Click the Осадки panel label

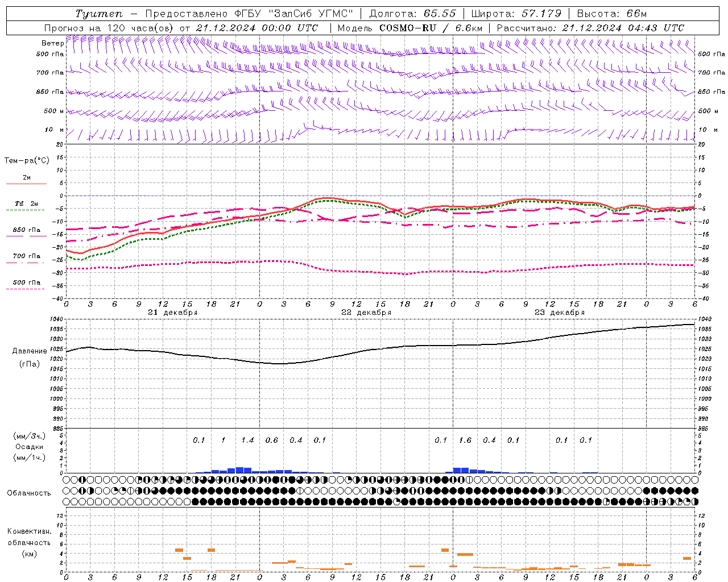click(30, 447)
